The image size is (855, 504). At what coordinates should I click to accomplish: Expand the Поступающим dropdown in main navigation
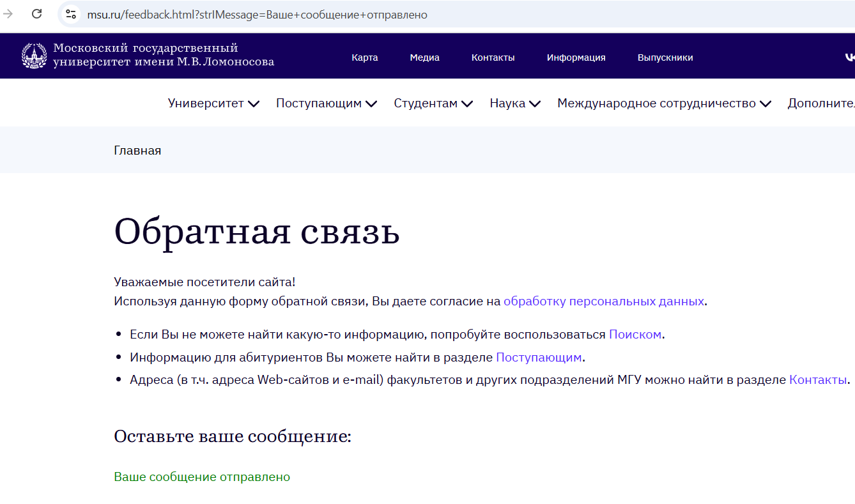coord(326,103)
